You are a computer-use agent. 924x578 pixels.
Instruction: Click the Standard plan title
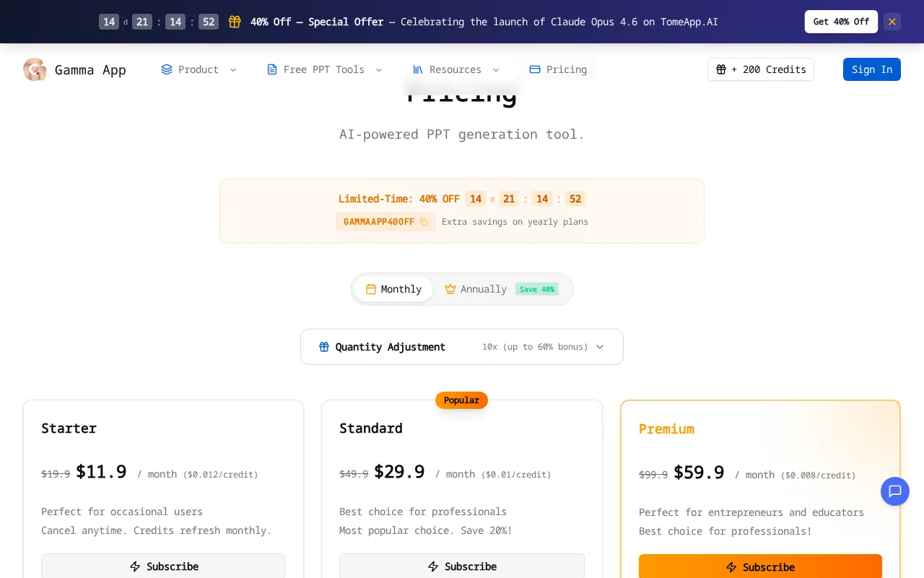coord(371,428)
